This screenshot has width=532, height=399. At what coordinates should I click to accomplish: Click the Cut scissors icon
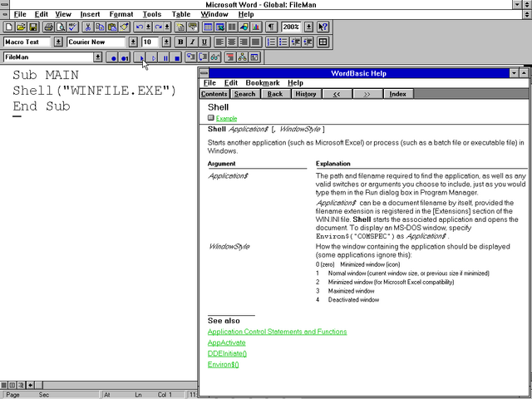coord(88,27)
